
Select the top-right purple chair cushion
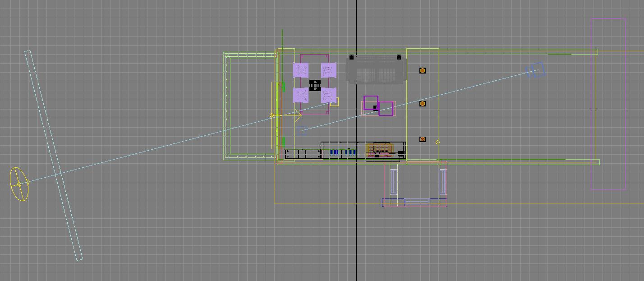pos(329,70)
